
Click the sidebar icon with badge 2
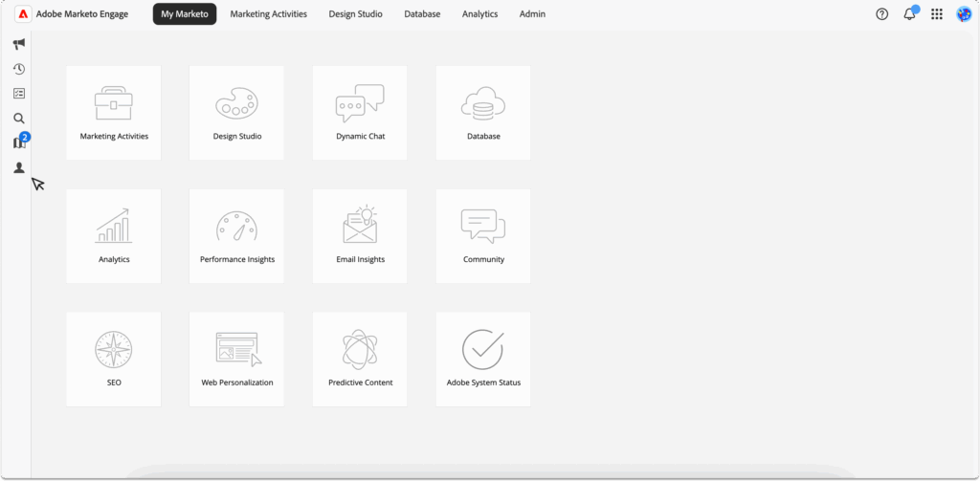pos(18,143)
